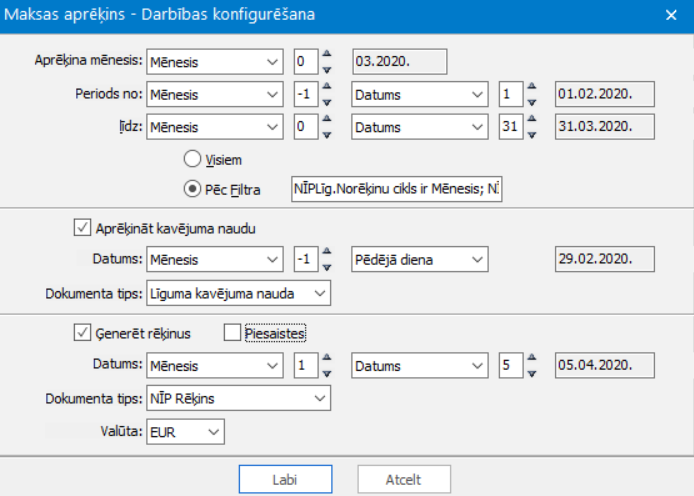The image size is (694, 496).
Task: Increase the līdz month offset spinner
Action: pyautogui.click(x=327, y=121)
